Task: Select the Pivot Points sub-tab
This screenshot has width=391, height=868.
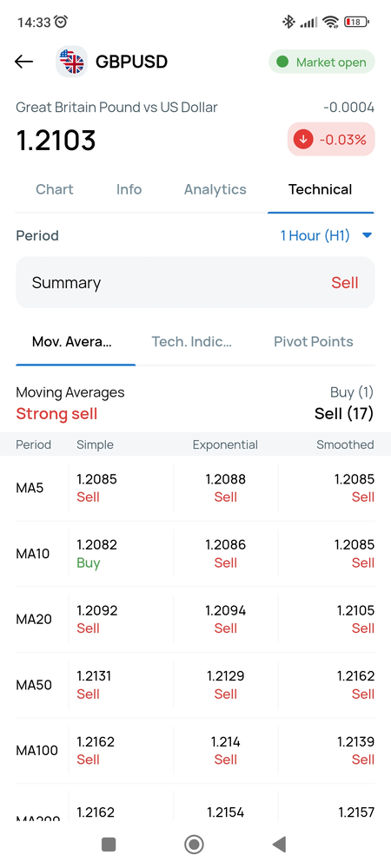Action: (x=314, y=341)
